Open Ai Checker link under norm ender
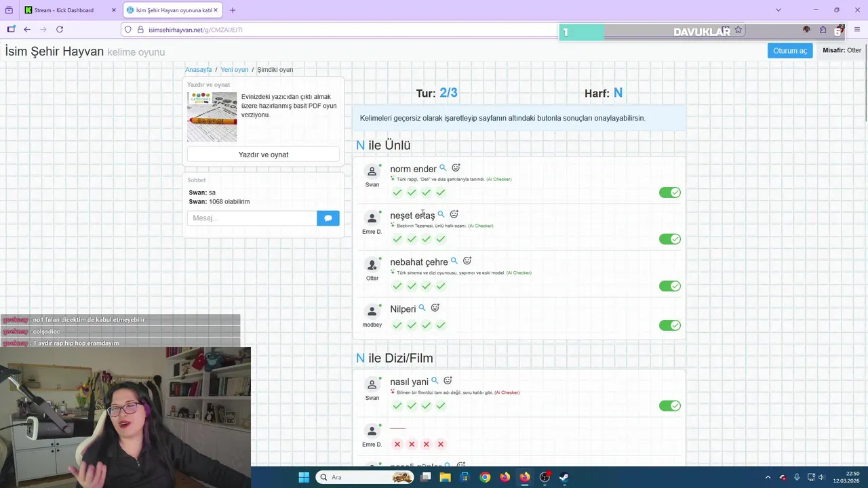This screenshot has height=488, width=868. [x=499, y=180]
